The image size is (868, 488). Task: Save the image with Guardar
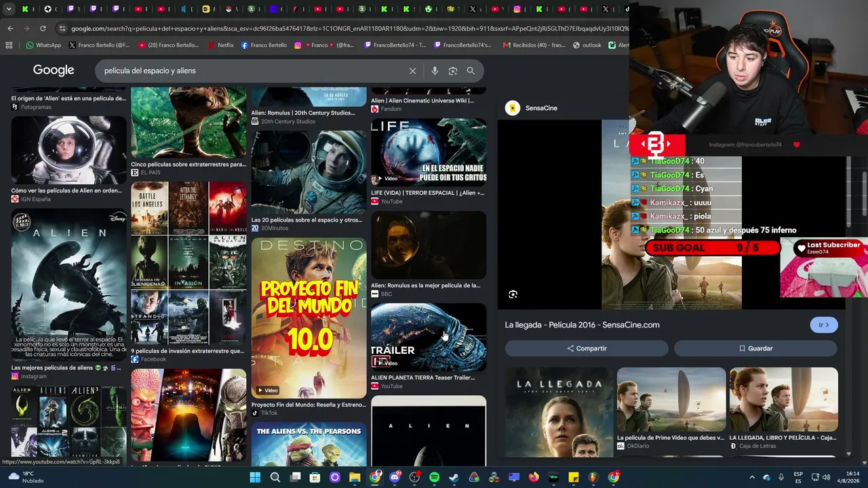(755, 348)
